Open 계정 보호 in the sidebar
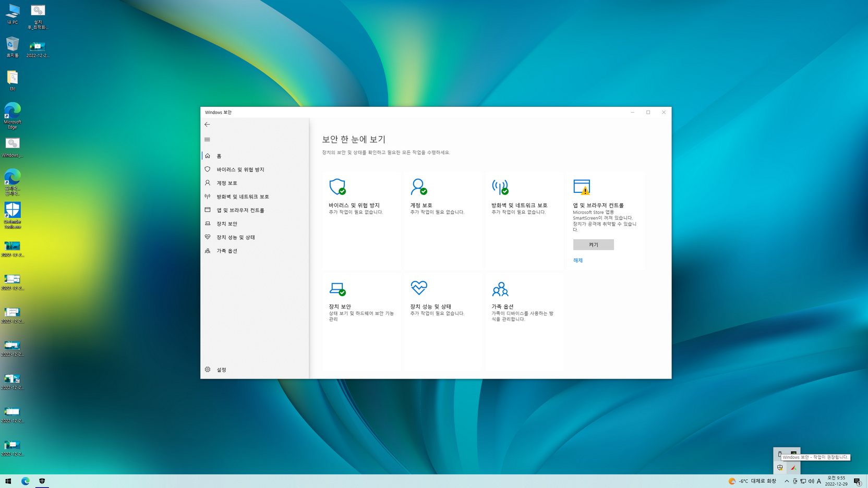 click(x=255, y=183)
